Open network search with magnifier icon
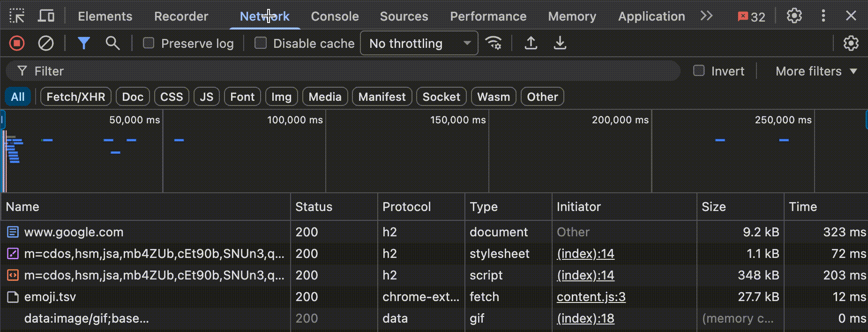This screenshot has width=868, height=332. point(112,44)
